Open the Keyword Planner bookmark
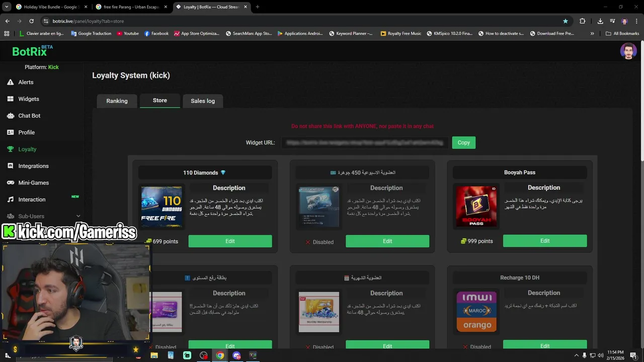Image resolution: width=644 pixels, height=362 pixels. tap(351, 34)
